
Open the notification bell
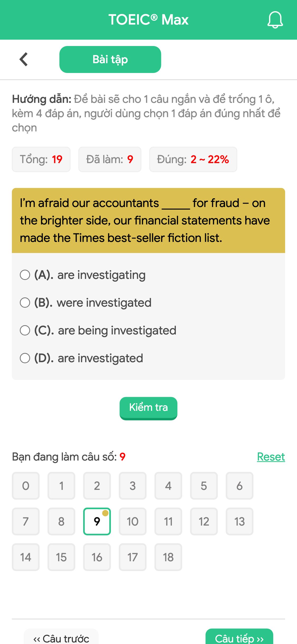275,20
